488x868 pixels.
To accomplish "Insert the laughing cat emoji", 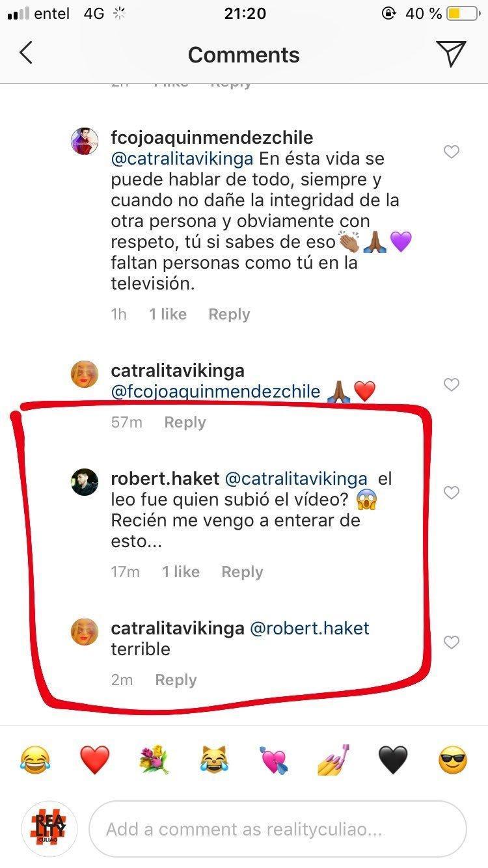I will pos(215,760).
